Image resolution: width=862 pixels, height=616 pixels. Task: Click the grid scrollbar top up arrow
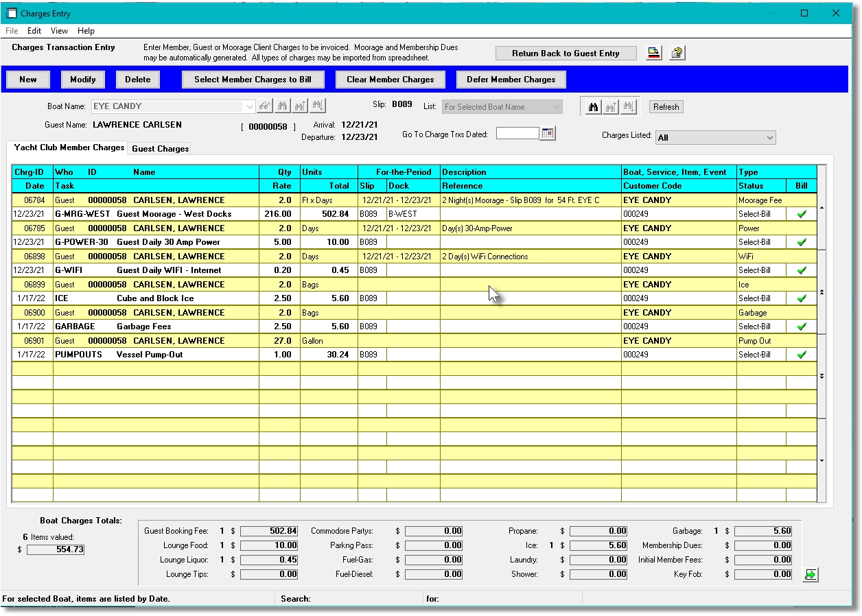pos(822,207)
